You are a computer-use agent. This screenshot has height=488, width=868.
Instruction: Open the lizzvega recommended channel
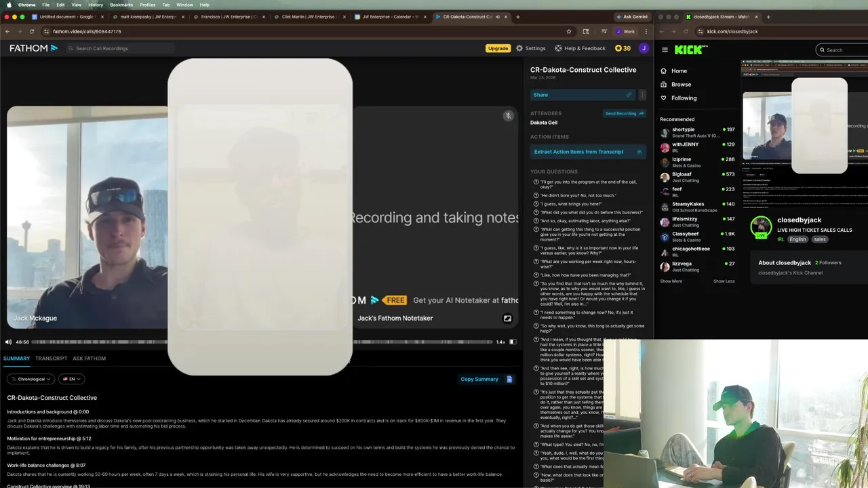tap(697, 266)
